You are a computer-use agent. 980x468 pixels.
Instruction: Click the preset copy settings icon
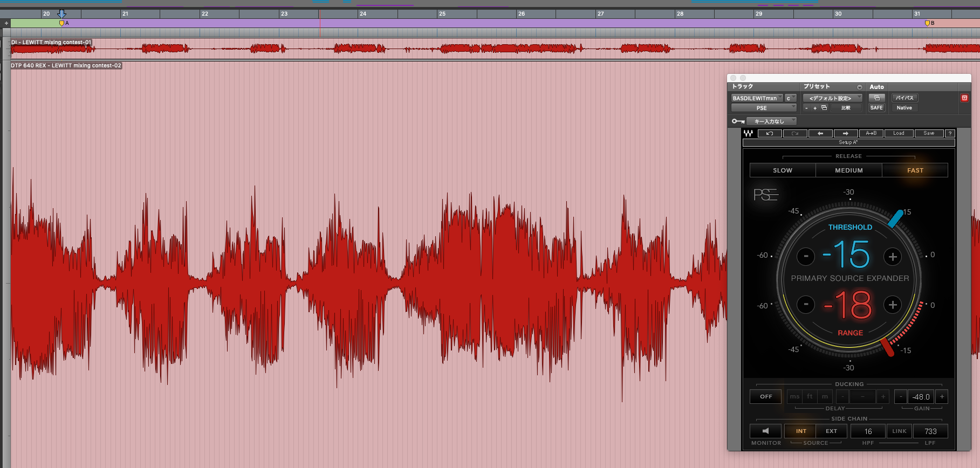pyautogui.click(x=824, y=108)
